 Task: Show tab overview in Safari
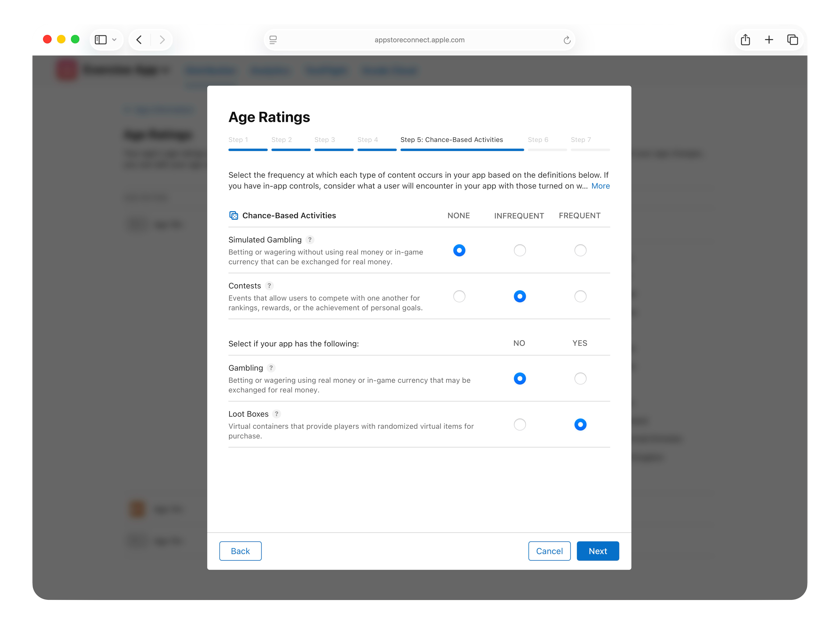pos(792,40)
